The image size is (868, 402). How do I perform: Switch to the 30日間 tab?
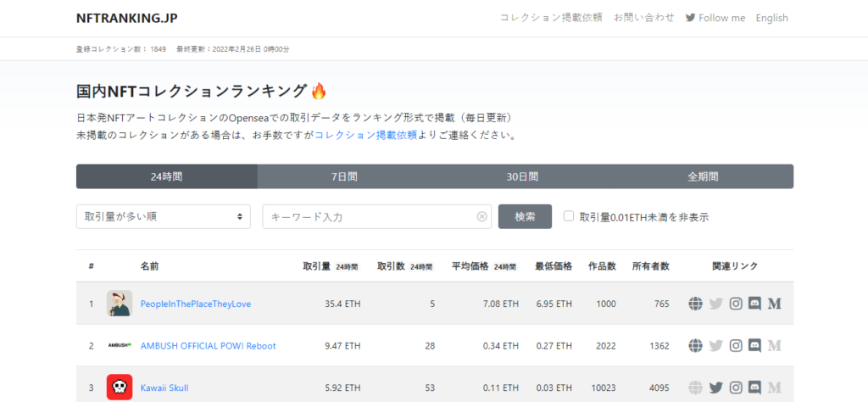pos(522,176)
